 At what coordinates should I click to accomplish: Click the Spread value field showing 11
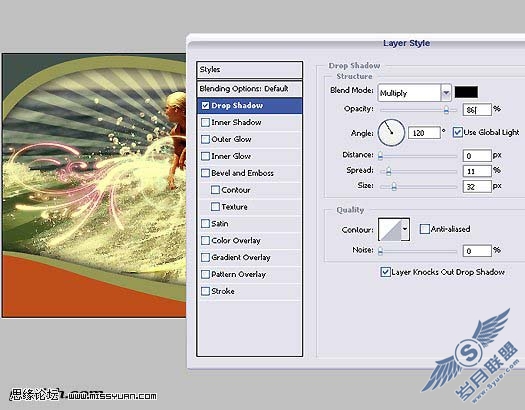coord(477,171)
